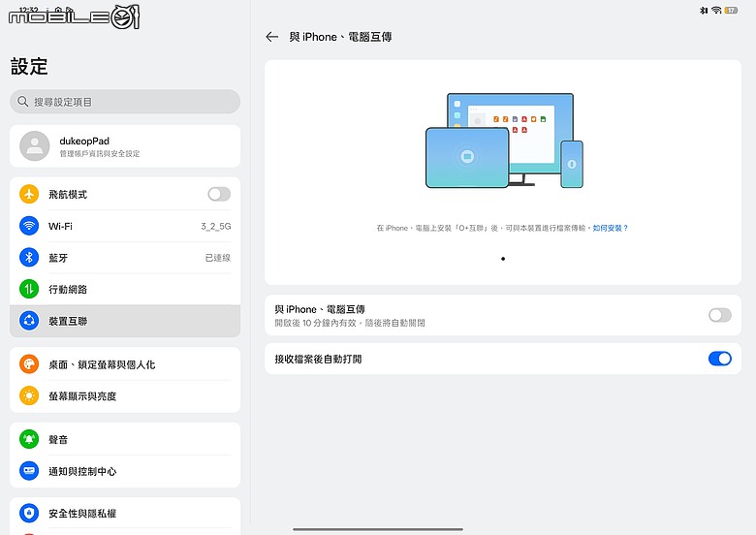Click the display brightness sun icon
Viewport: 756px width, 535px height.
pyautogui.click(x=29, y=395)
